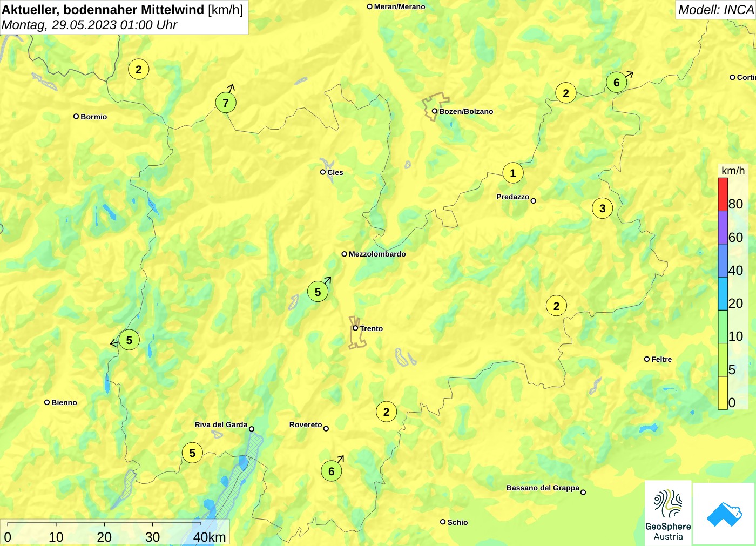
Task: Click the dark blue legend color between 40 and 60
Action: tap(723, 260)
